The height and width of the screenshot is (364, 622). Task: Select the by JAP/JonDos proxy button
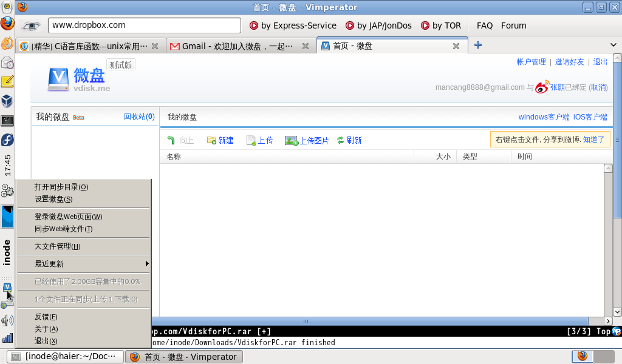378,25
